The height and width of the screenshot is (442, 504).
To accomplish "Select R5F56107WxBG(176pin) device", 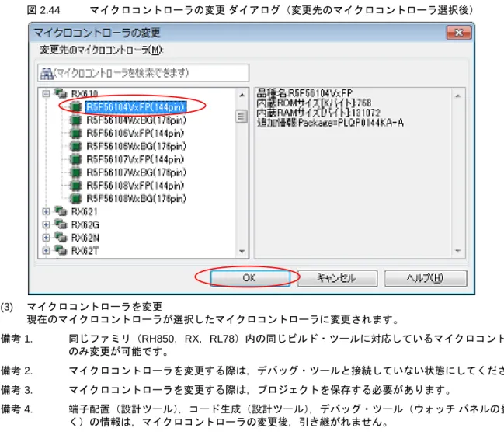I will (x=136, y=172).
